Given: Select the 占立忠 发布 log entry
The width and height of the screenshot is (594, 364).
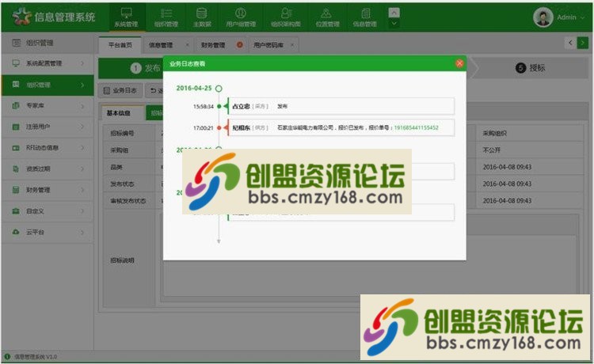Looking at the screenshot, I should tap(341, 106).
